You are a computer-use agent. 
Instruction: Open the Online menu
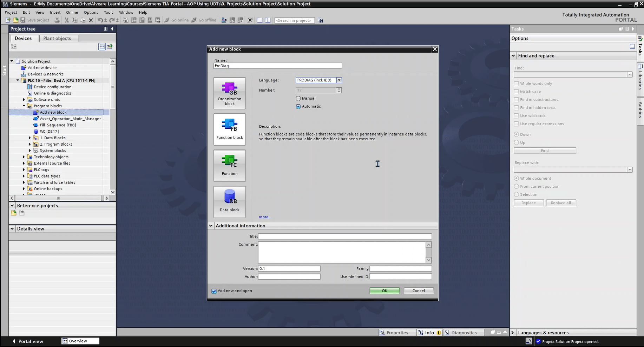point(72,12)
